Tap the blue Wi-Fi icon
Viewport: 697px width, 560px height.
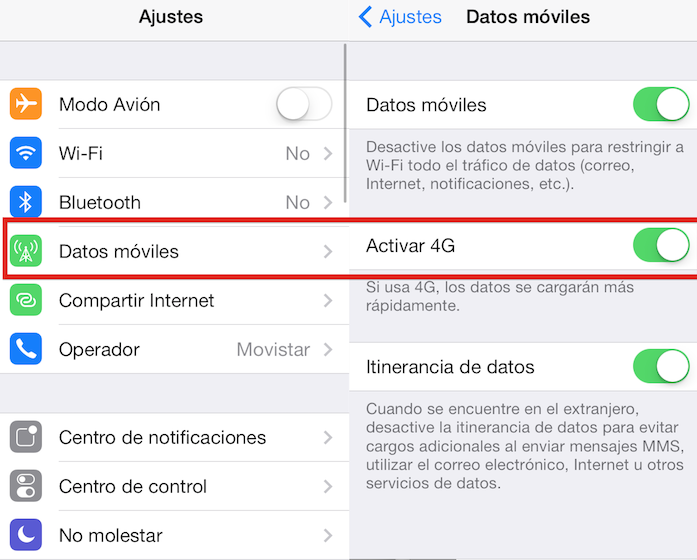26,153
